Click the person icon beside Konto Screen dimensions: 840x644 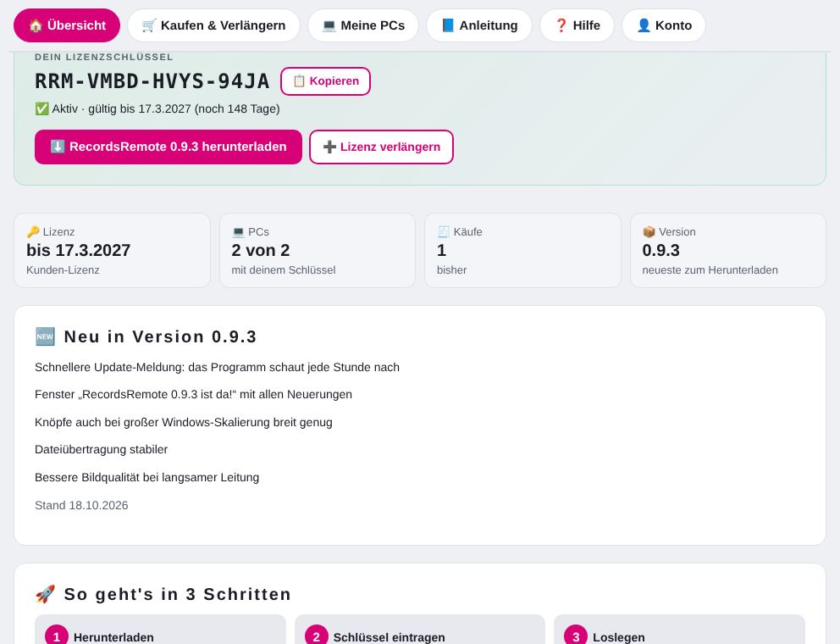[x=644, y=25]
